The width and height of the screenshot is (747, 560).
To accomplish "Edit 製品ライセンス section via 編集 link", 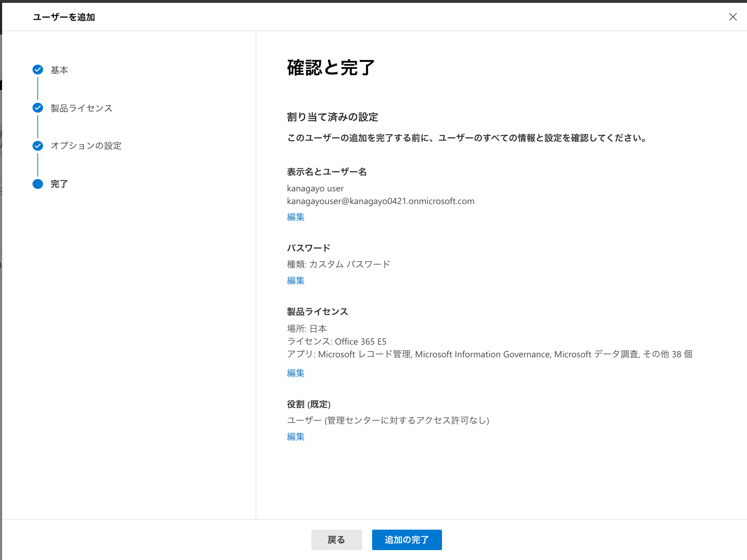I will [x=296, y=373].
